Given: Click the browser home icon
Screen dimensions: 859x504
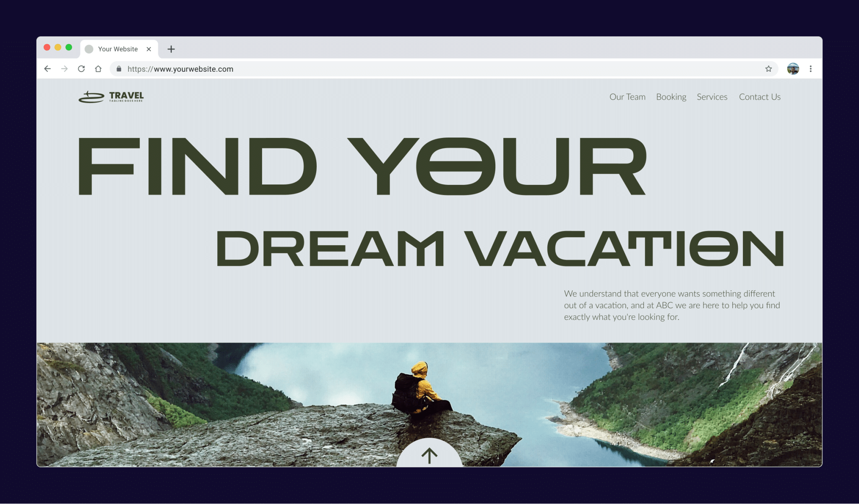Looking at the screenshot, I should pyautogui.click(x=99, y=68).
